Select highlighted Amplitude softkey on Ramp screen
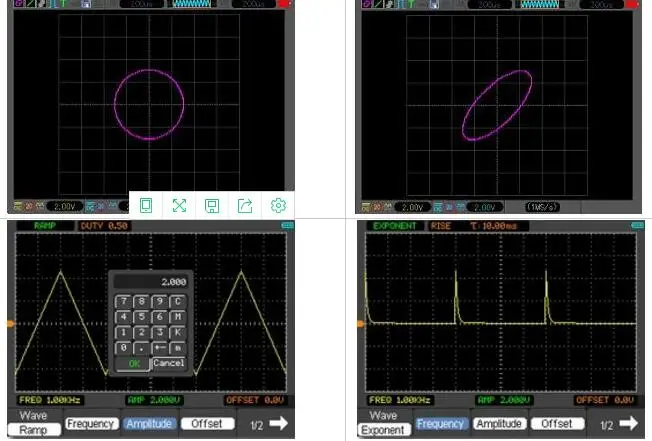Screen dimensions: 652x441 [149, 424]
